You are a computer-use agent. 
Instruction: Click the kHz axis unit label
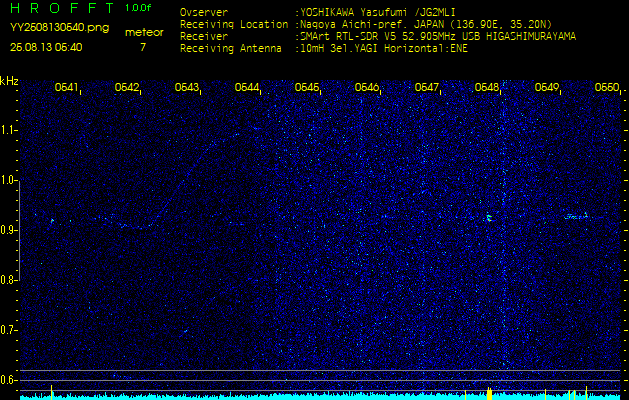point(9,81)
